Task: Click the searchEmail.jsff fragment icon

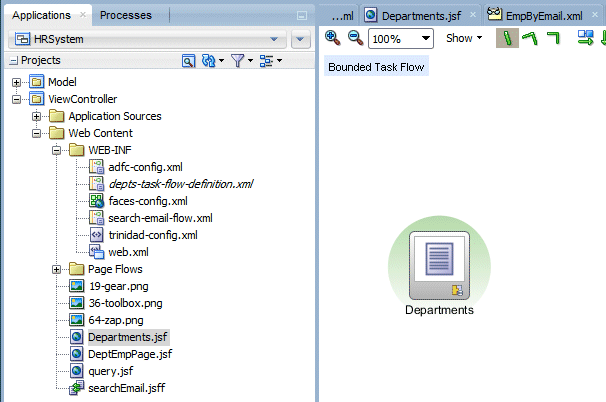Action: [77, 388]
